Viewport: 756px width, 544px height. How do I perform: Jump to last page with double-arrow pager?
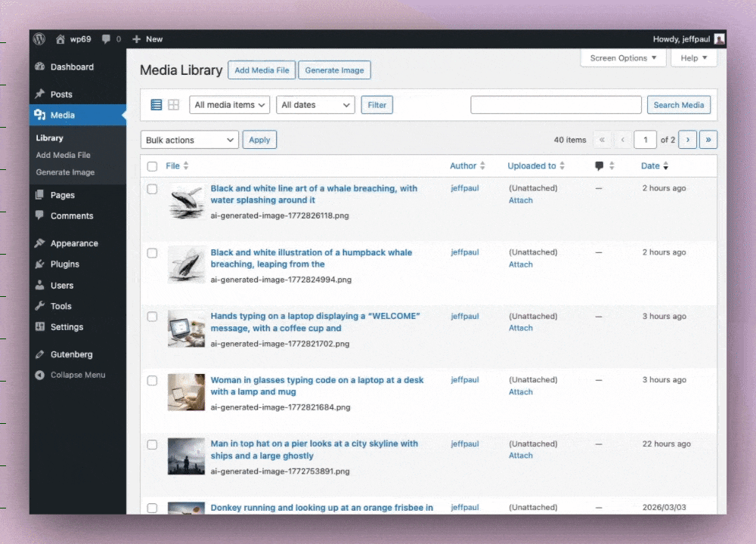click(708, 139)
